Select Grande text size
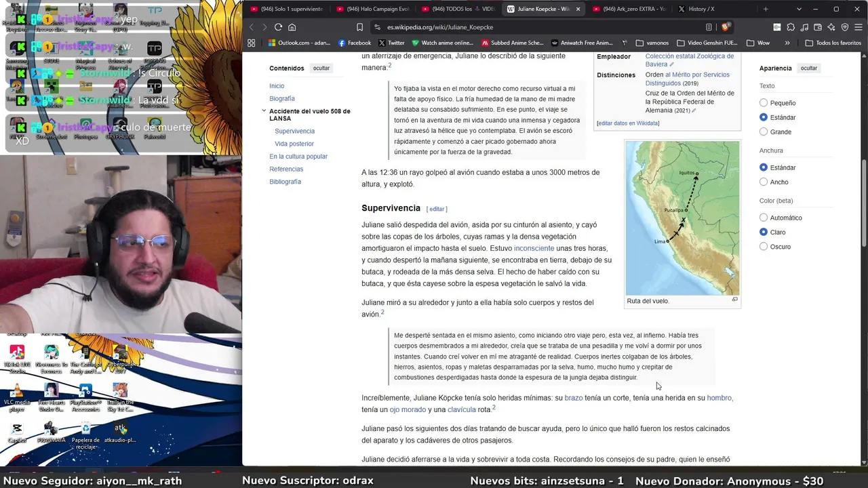Viewport: 868px width, 488px height. 764,131
